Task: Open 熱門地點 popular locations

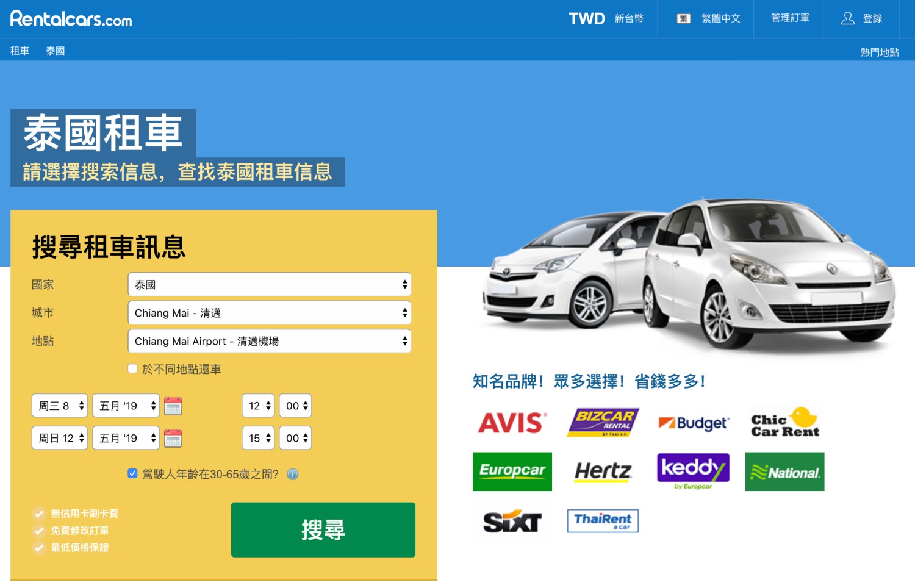Action: pos(880,52)
